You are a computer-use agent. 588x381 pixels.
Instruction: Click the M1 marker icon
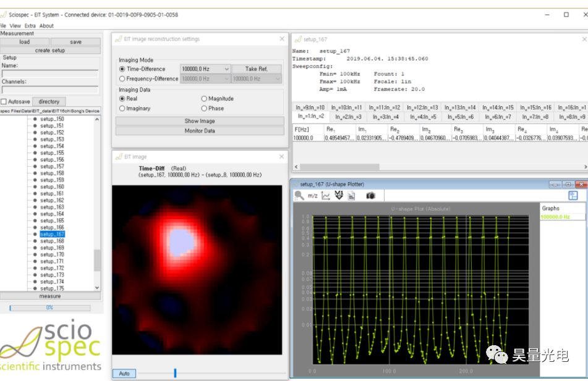click(x=339, y=195)
